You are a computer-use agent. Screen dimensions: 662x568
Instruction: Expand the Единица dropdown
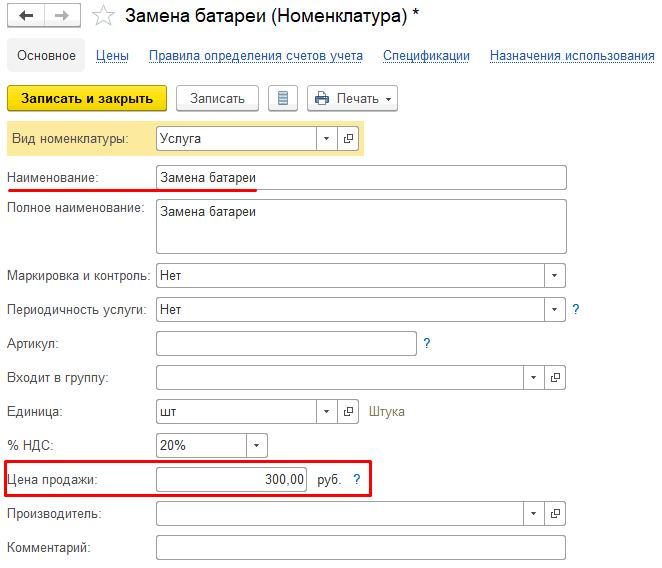click(326, 411)
